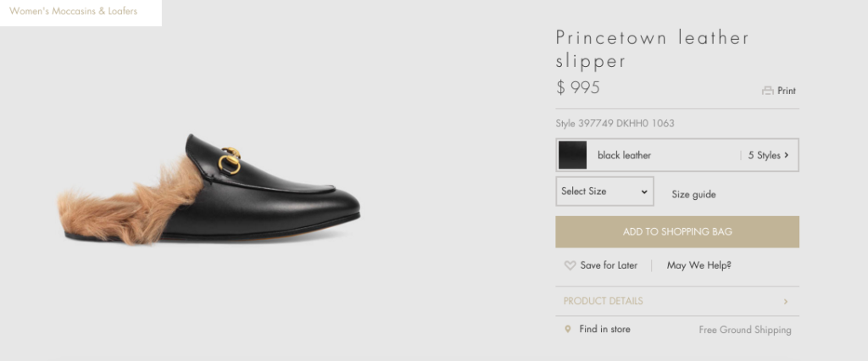Click the Free Ground Shipping text
This screenshot has width=868, height=361.
(745, 330)
